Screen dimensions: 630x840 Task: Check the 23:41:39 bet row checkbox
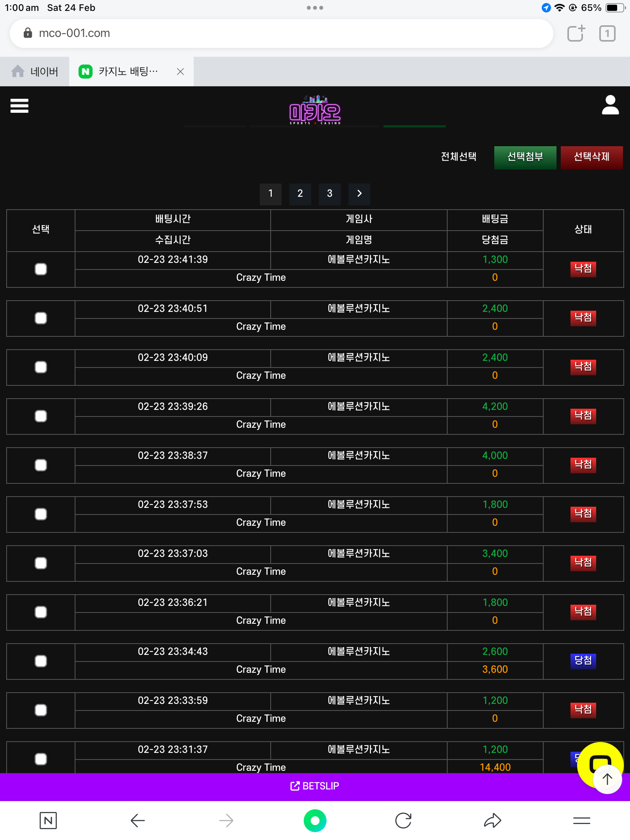point(41,269)
